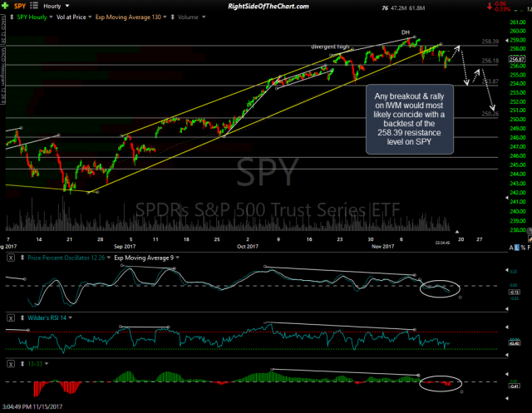Click the -0.13 oscillator value tag
This screenshot has height=413, width=532.
coord(515,293)
